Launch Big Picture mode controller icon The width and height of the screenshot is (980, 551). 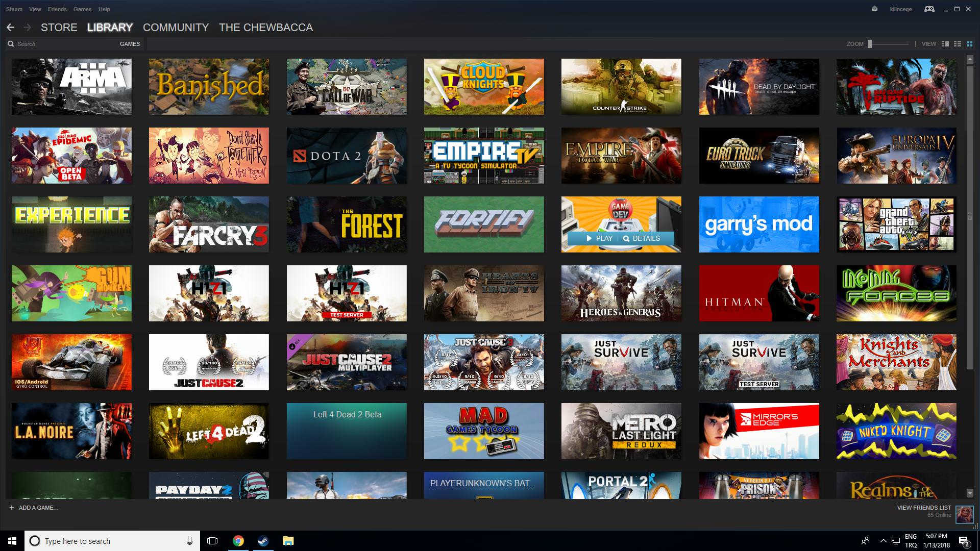(929, 9)
